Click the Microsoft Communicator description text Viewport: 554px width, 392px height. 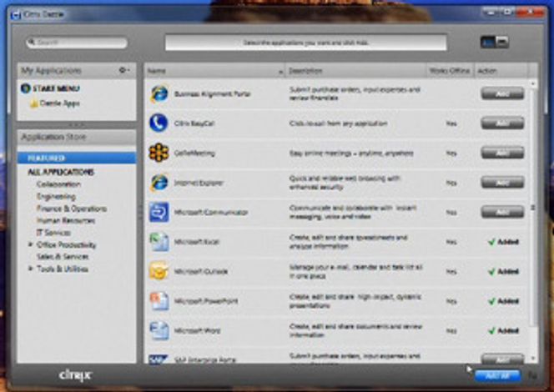tap(353, 212)
